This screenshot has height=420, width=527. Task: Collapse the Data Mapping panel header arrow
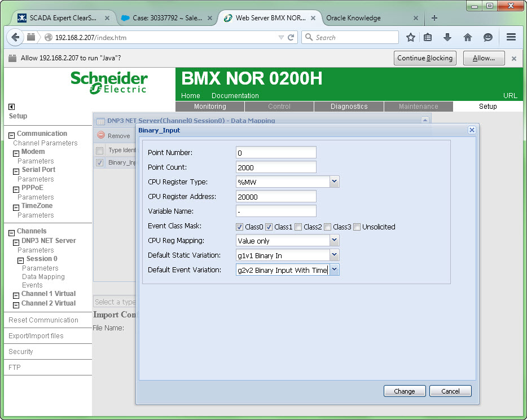425,120
